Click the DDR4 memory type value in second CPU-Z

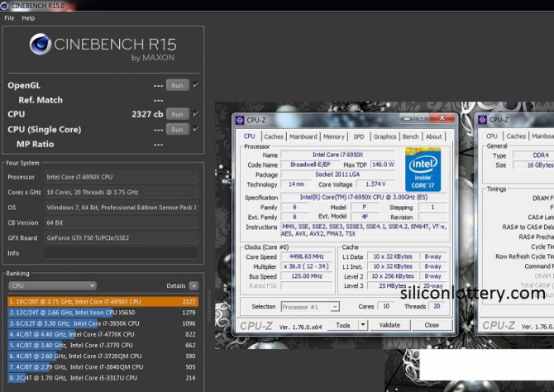tap(541, 155)
